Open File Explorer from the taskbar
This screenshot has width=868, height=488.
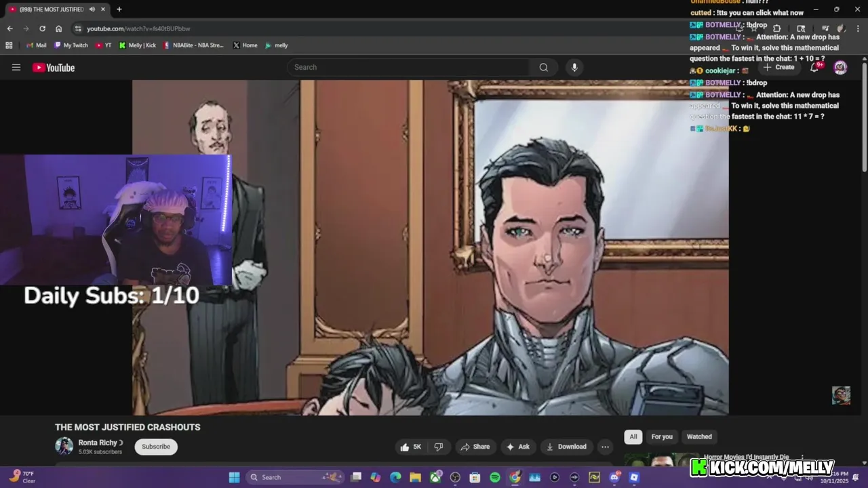coord(415,477)
